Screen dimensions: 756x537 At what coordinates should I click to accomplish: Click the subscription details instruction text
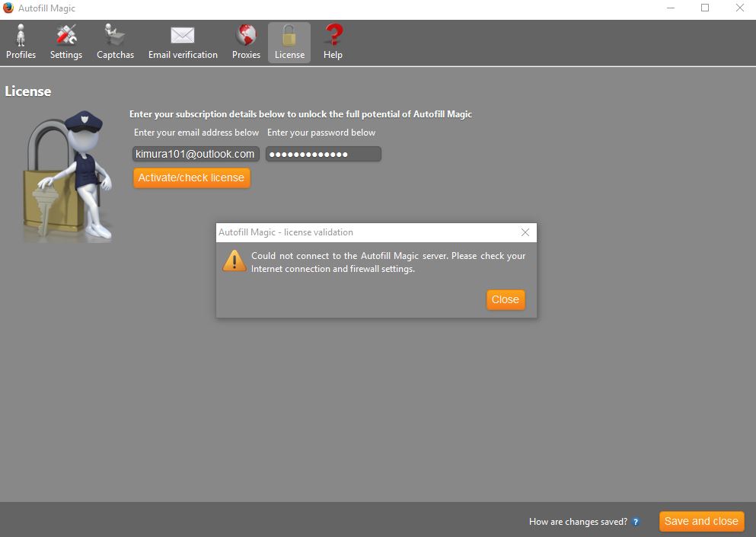coord(301,113)
